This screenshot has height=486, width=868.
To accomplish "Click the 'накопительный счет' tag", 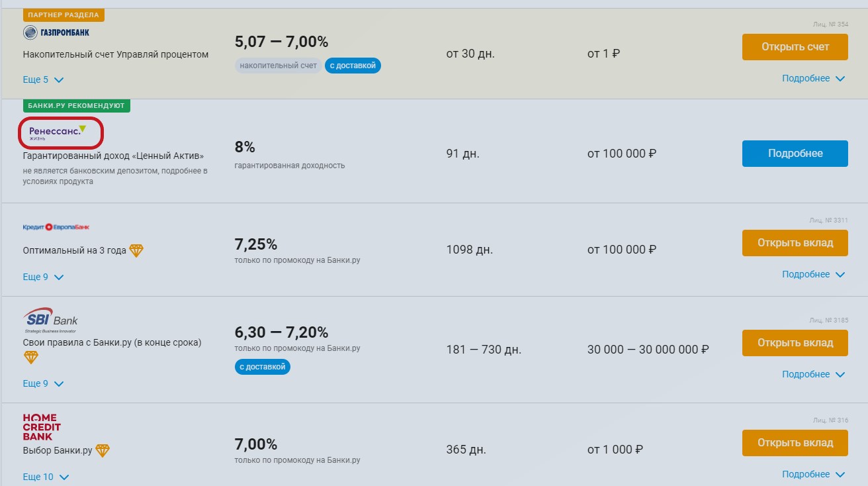I will tap(279, 66).
